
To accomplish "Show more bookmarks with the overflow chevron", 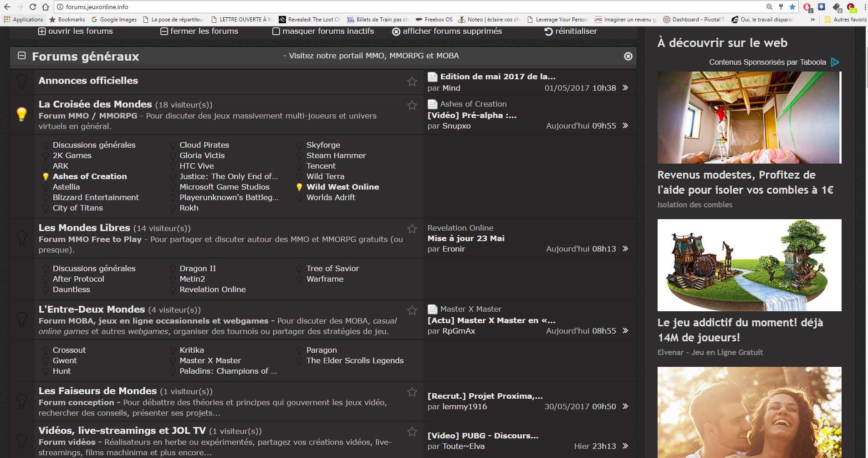I will point(812,20).
